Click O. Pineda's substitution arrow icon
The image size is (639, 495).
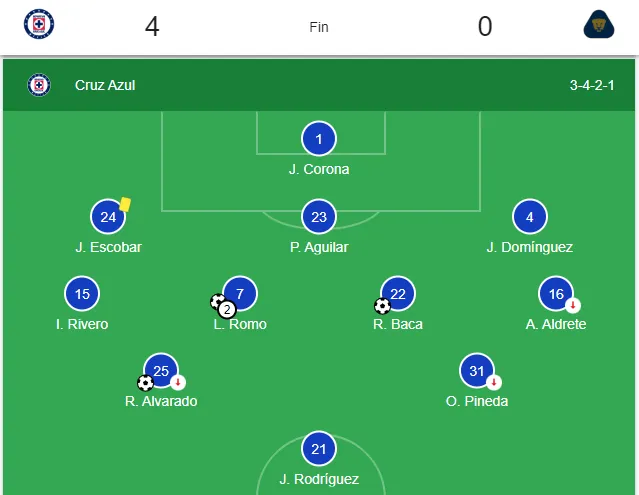point(494,382)
